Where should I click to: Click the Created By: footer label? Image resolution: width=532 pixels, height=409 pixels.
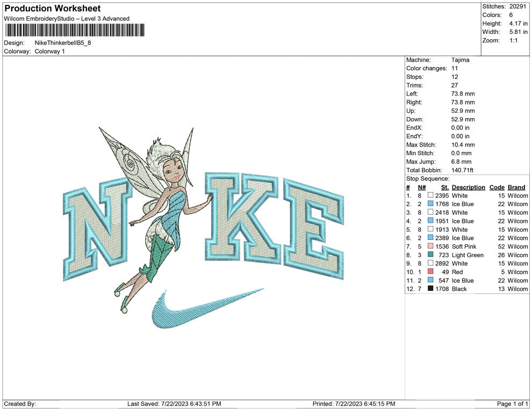[20, 404]
